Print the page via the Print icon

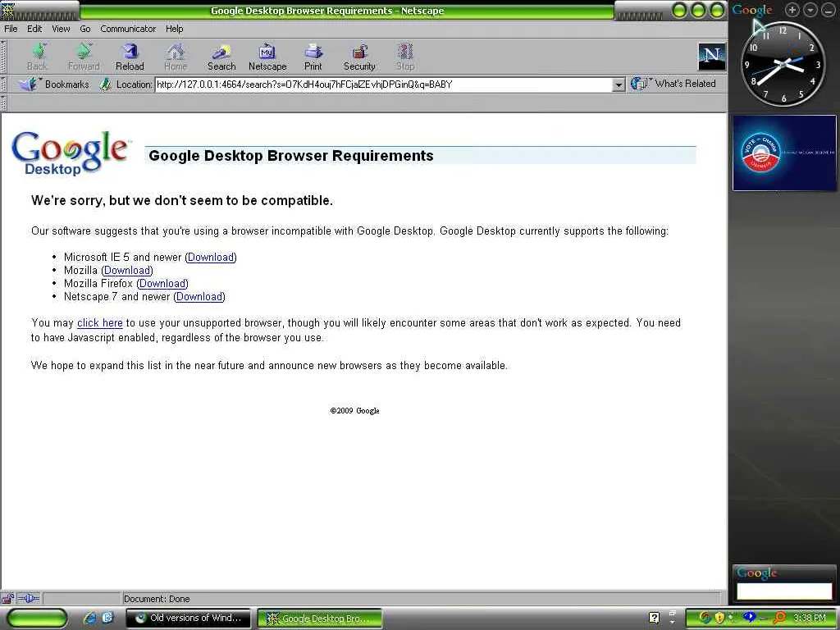point(313,57)
